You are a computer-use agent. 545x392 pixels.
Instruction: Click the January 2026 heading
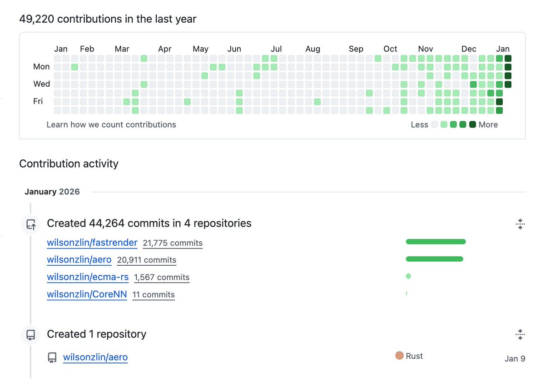pos(52,192)
